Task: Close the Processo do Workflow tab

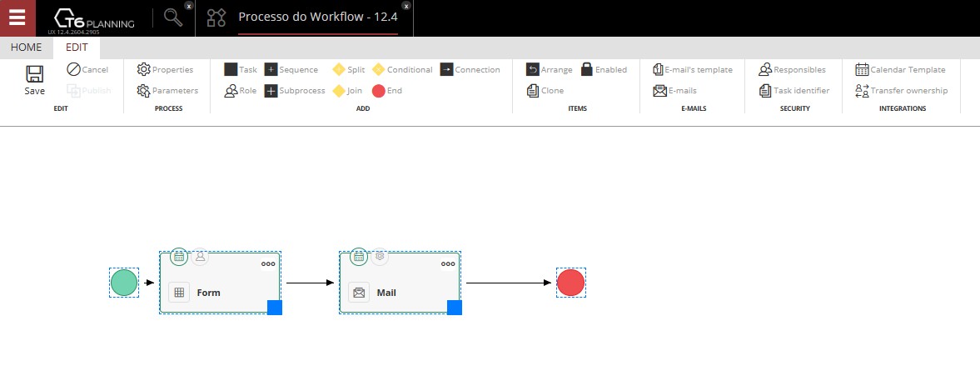Action: coord(406,6)
